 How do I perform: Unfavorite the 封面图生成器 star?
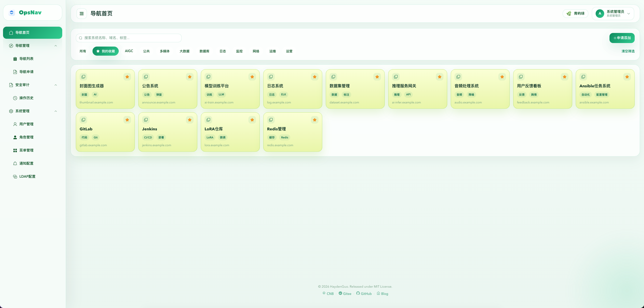pos(127,77)
